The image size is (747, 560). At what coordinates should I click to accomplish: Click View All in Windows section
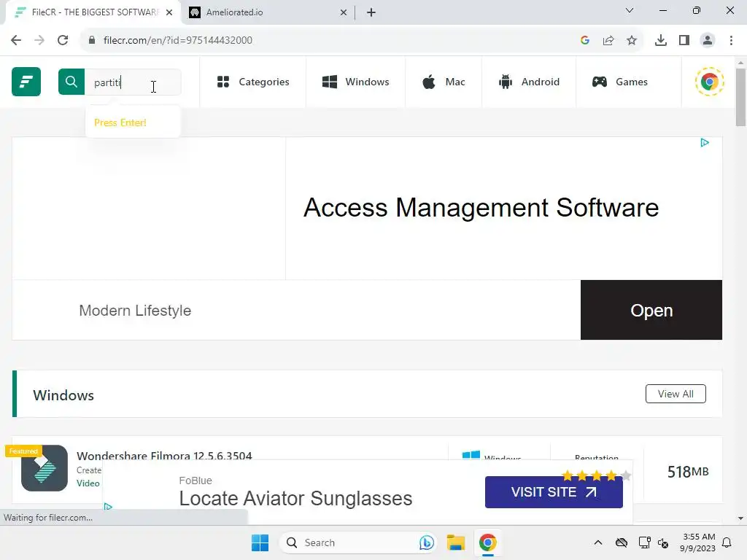[676, 394]
